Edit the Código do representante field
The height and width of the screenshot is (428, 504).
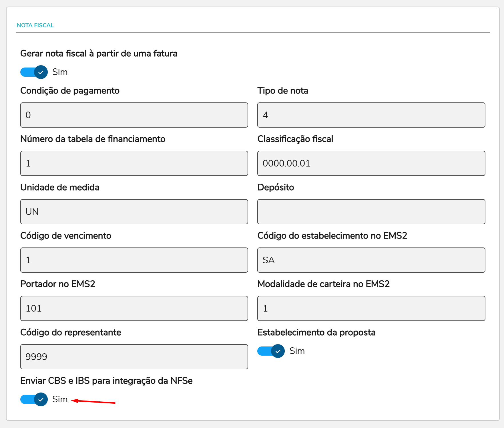click(134, 357)
